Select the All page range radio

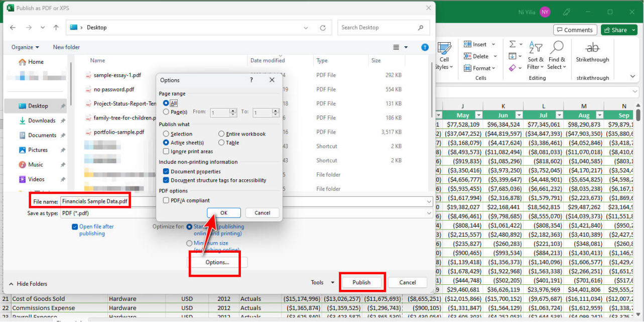pos(166,103)
